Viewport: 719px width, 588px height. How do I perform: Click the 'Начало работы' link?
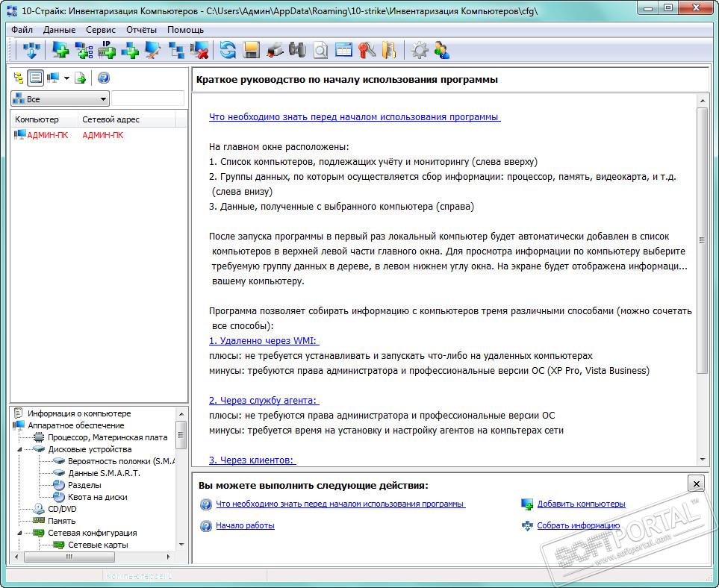coord(246,525)
